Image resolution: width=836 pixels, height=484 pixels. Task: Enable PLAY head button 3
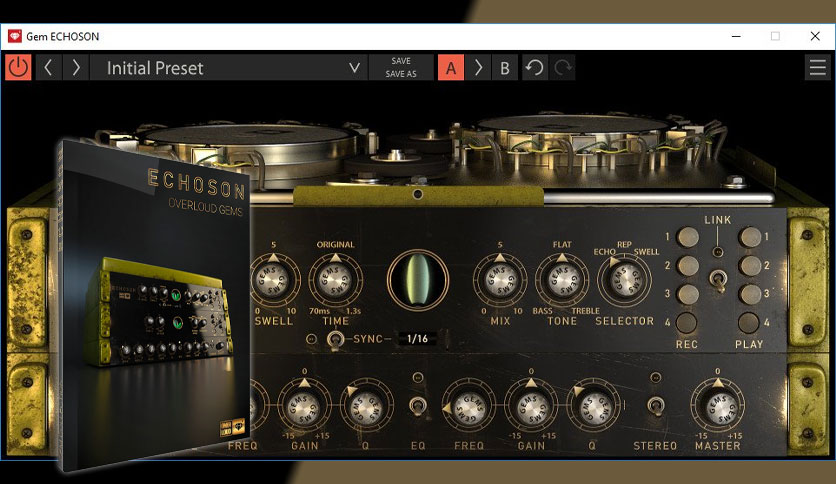pos(750,294)
